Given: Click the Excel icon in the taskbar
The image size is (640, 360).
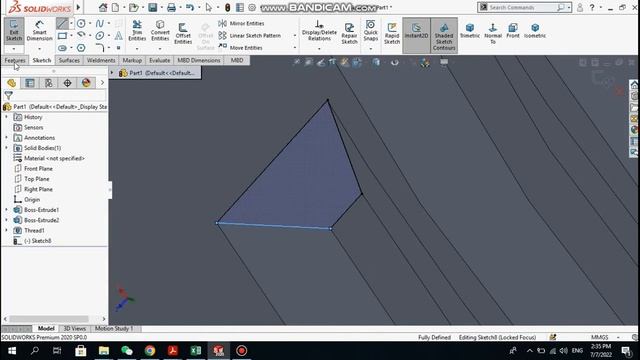Looking at the screenshot, I should point(196,351).
